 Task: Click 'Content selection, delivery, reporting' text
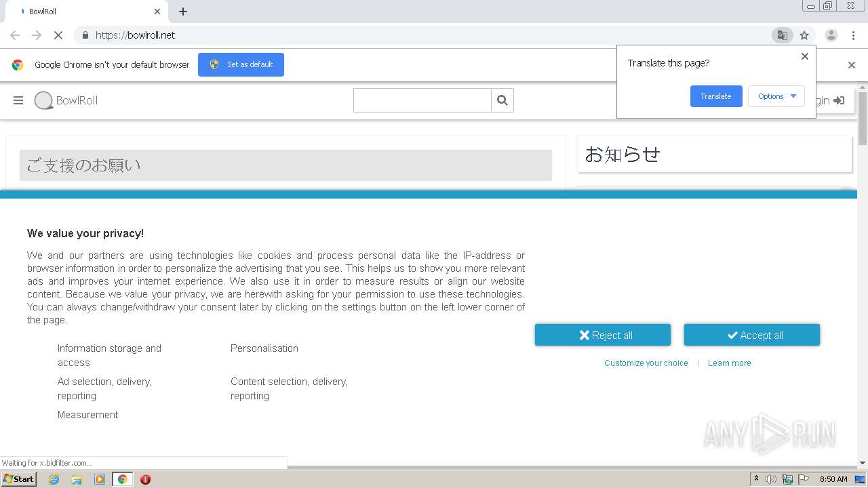(x=289, y=388)
